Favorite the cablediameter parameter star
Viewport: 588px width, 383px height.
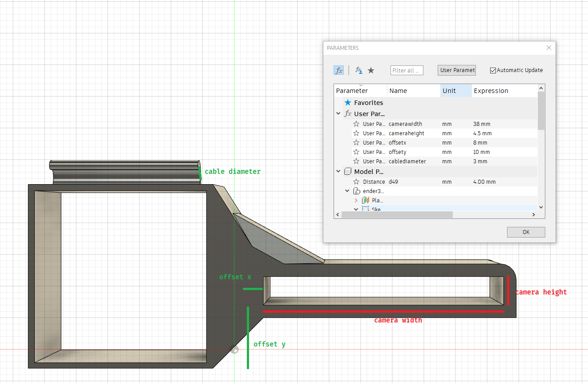click(x=356, y=161)
